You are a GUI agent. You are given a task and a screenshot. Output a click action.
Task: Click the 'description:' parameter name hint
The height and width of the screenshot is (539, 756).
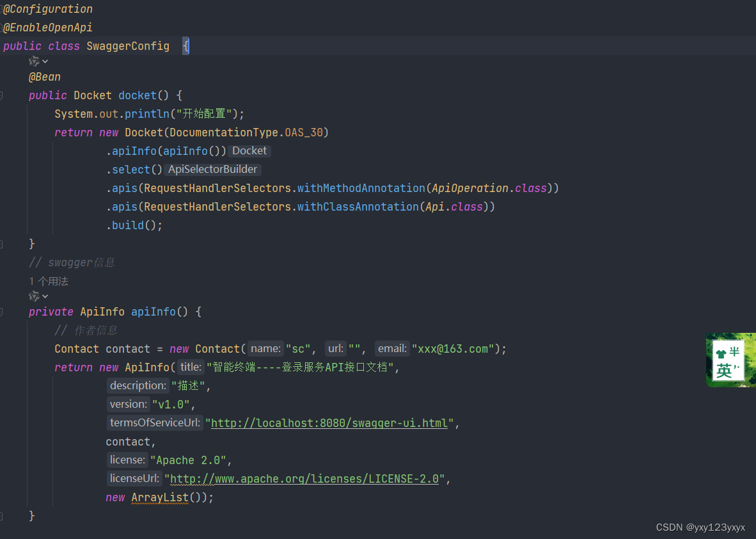pyautogui.click(x=138, y=385)
